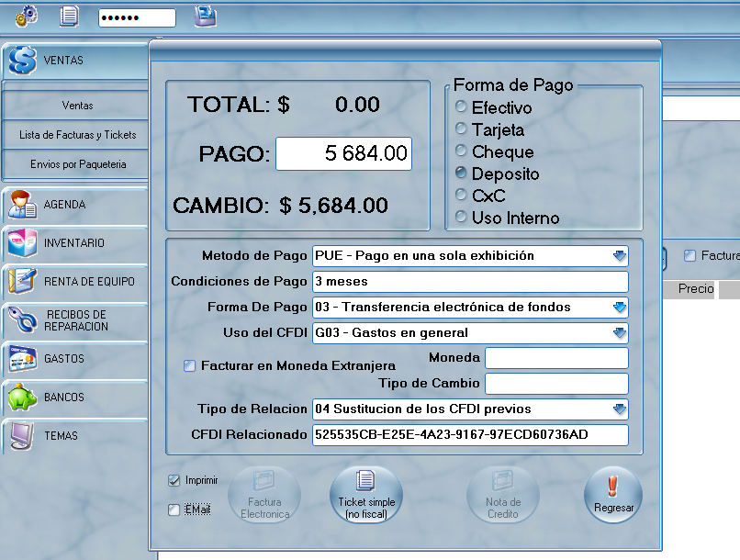Click the Regresar exclamation mark icon
The width and height of the screenshot is (740, 560).
(x=612, y=487)
